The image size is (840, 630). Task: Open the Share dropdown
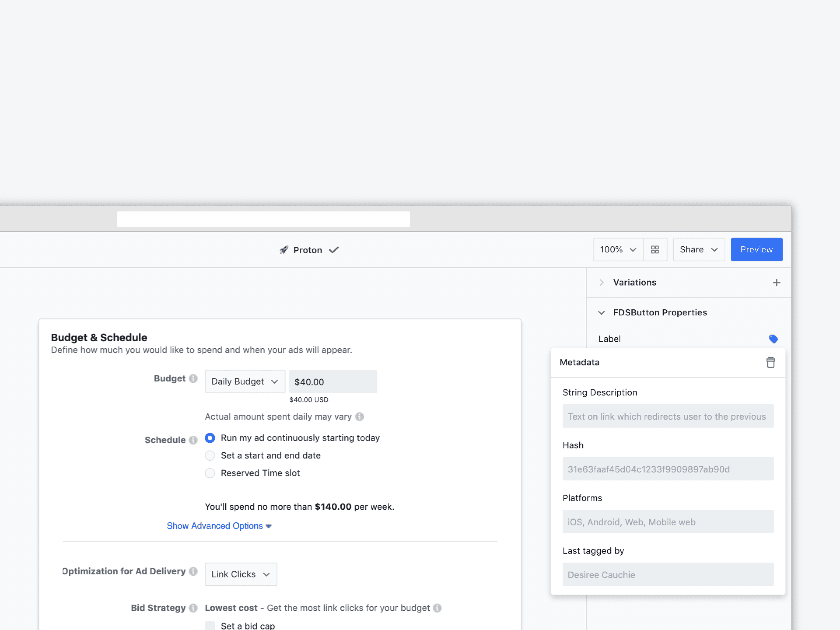tap(699, 250)
